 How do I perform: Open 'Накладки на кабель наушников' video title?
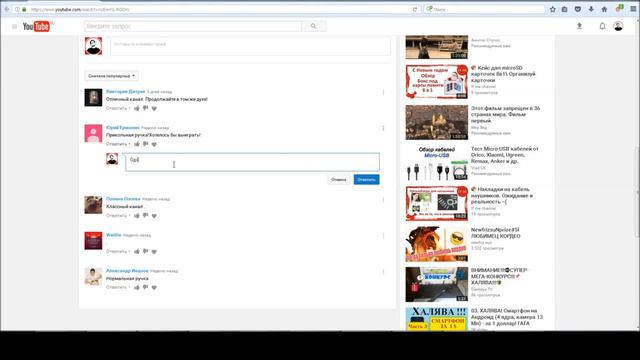coord(502,196)
